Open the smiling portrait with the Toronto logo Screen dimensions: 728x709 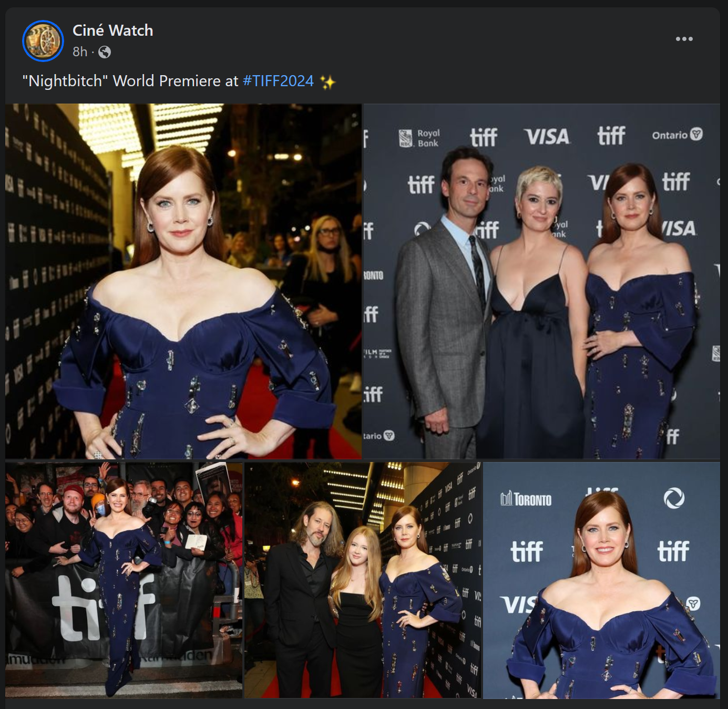click(601, 580)
